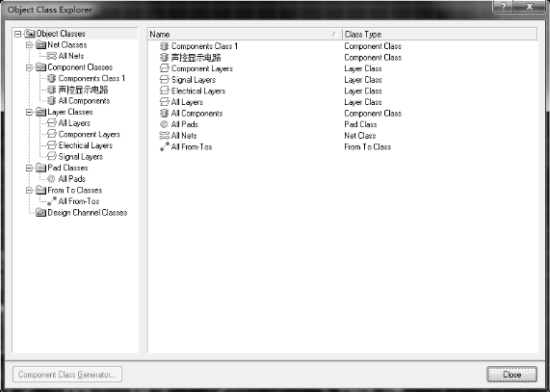Screen dimensions: 550x392
Task: Collapse the From To Classes node
Action: pos(30,191)
